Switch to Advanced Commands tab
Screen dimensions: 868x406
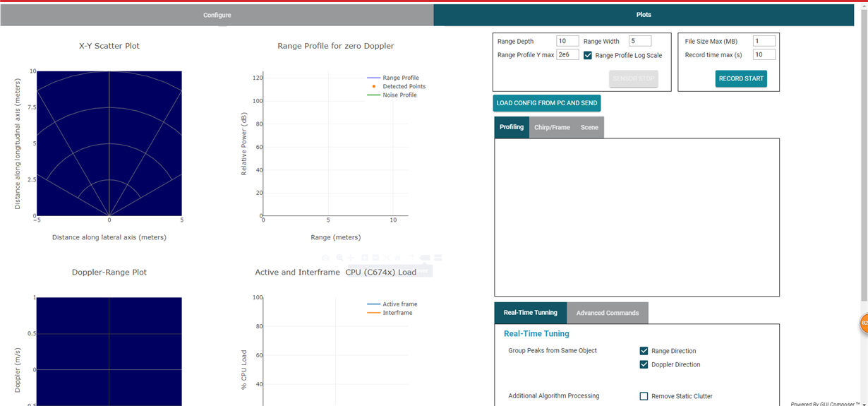click(608, 313)
